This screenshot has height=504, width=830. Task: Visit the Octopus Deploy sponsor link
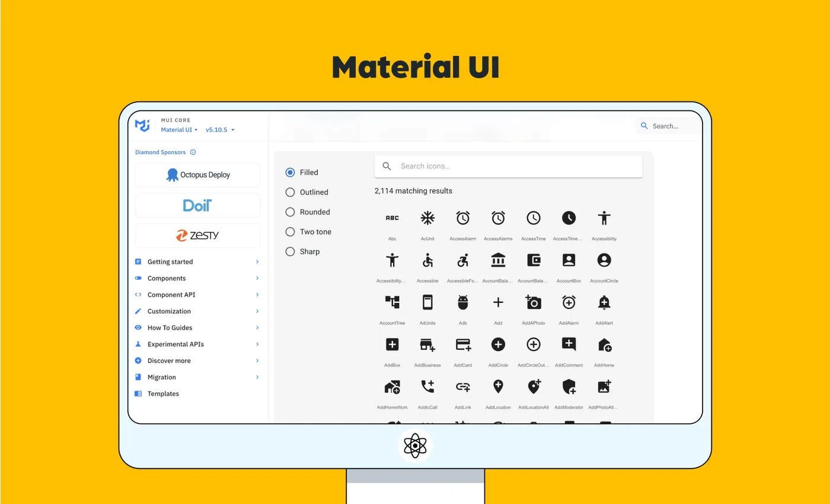tap(197, 174)
